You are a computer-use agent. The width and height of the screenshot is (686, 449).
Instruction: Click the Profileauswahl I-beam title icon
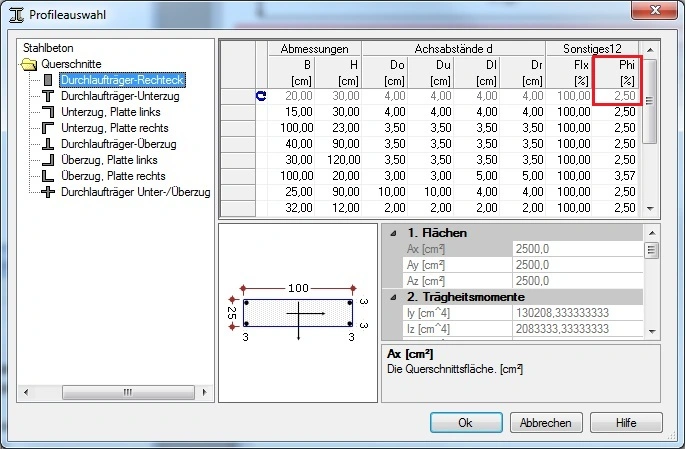[17, 14]
